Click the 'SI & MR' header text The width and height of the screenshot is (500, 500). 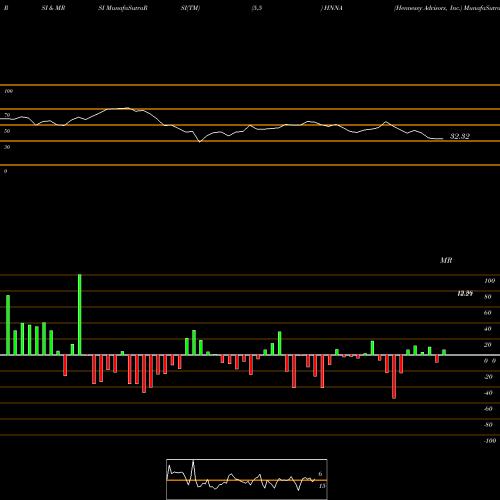click(x=53, y=8)
